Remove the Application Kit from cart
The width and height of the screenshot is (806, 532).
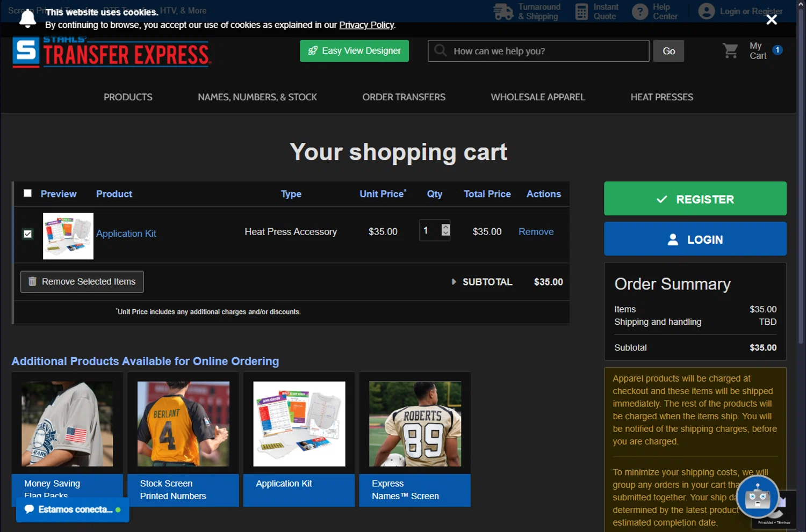(x=536, y=231)
